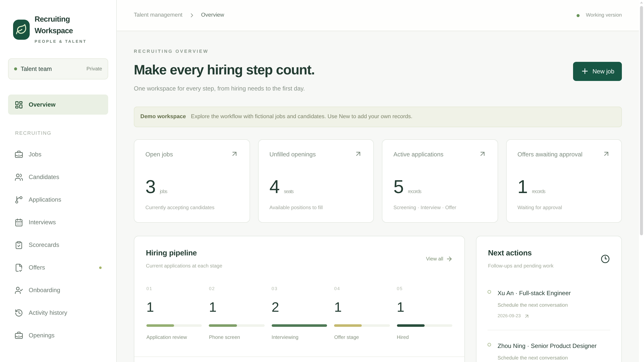
Task: Open the arrow on Active applications card
Action: 482,154
